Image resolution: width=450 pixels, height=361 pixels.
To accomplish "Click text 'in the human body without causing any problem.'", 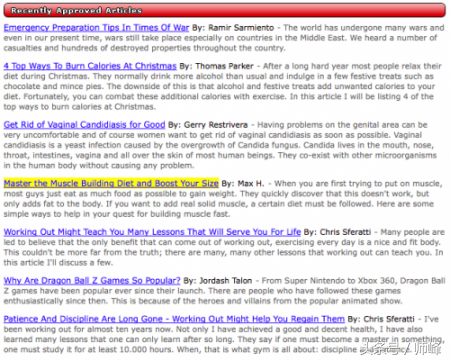I will click(x=99, y=166).
